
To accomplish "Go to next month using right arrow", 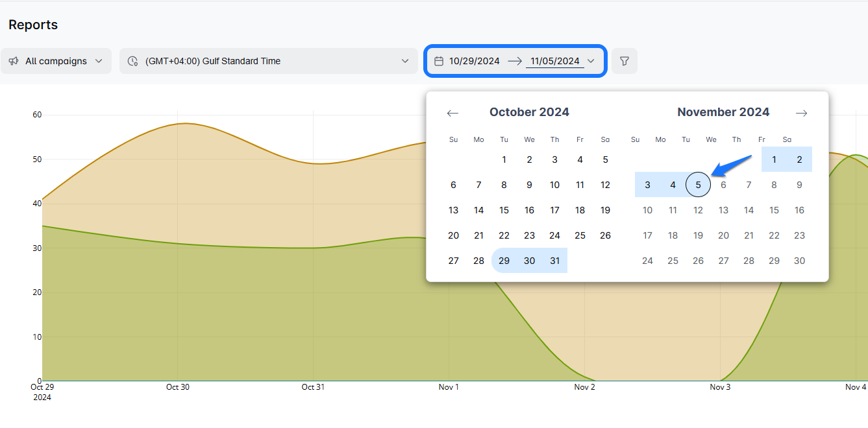I will [x=801, y=113].
